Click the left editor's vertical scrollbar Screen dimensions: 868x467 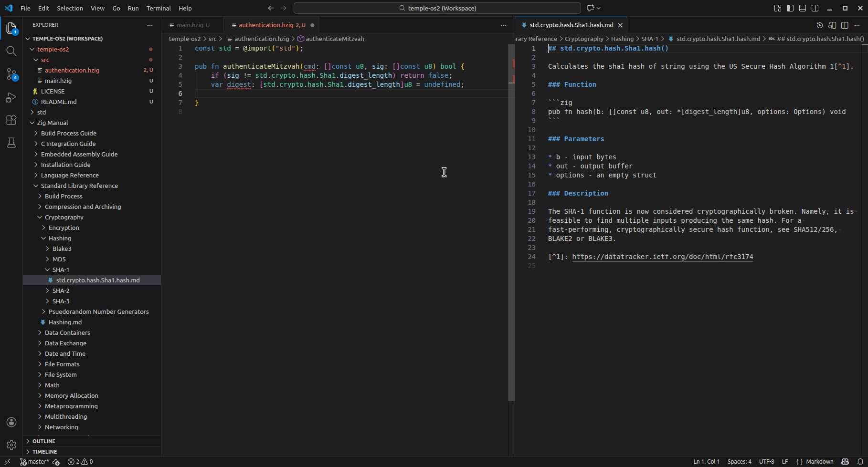[511, 239]
